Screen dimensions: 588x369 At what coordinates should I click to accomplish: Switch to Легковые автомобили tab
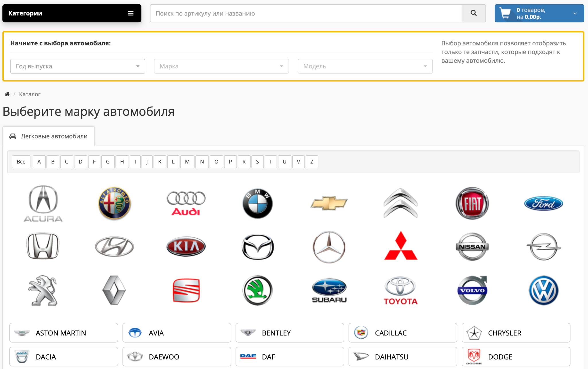tap(49, 136)
